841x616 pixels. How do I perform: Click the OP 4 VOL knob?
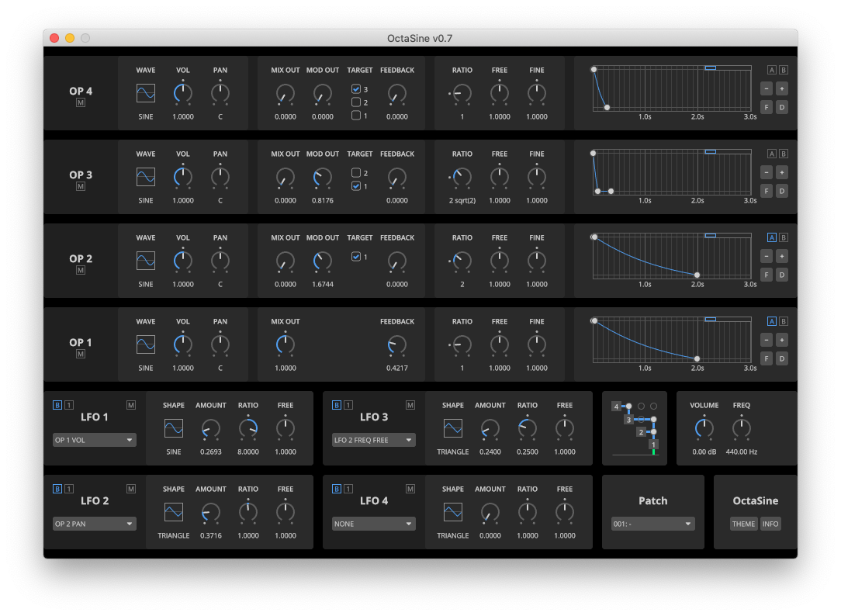pos(183,93)
